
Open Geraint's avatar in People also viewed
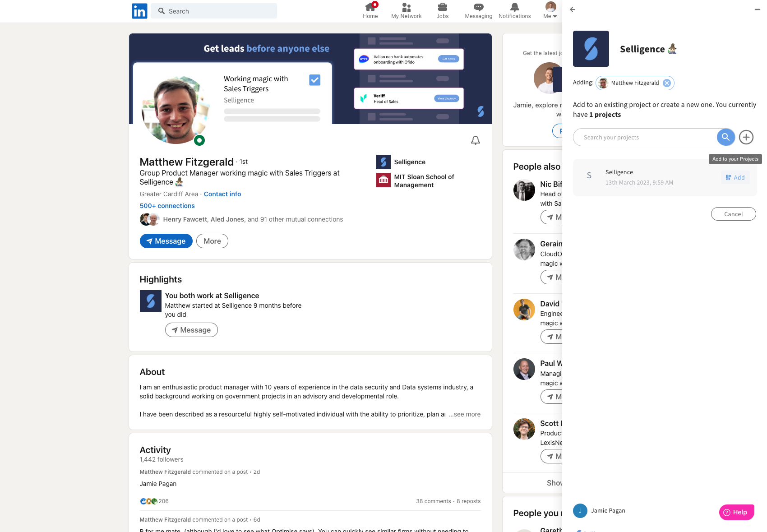pyautogui.click(x=524, y=250)
